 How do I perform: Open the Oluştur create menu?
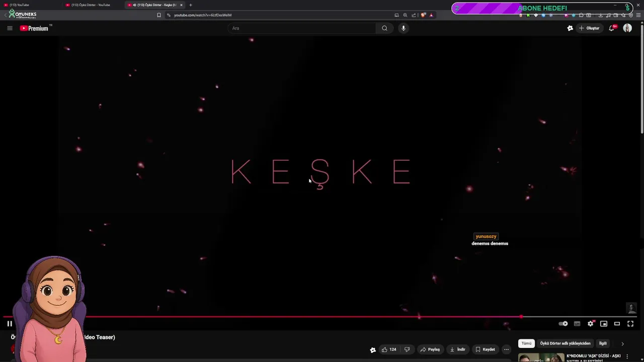pos(589,28)
